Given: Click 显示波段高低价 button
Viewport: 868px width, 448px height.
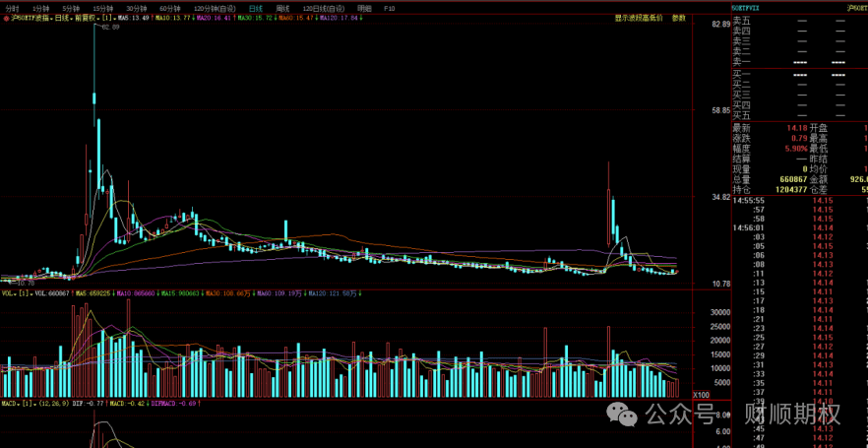Looking at the screenshot, I should (x=638, y=18).
